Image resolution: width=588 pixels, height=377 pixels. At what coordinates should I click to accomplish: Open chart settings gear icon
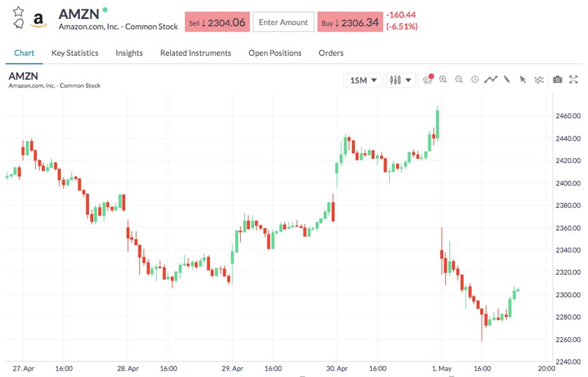pyautogui.click(x=475, y=80)
